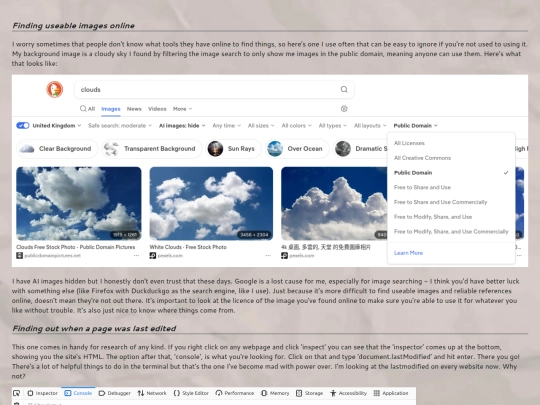Open the Network devtools tab
The image size is (540, 405).
point(152,393)
